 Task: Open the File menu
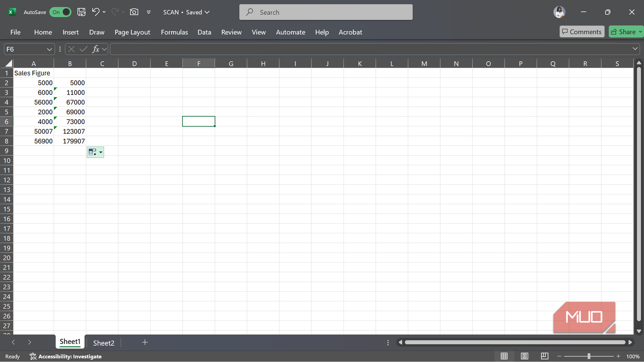click(16, 32)
